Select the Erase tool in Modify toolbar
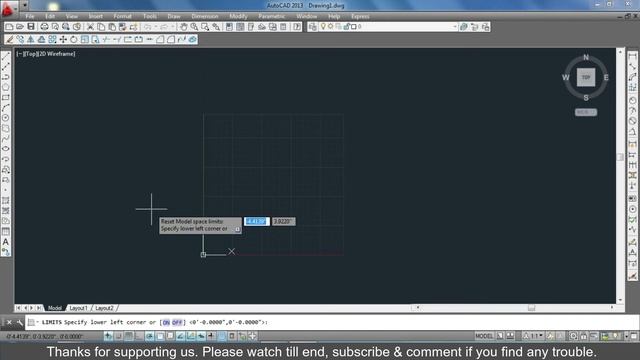The height and width of the screenshot is (360, 640). [9, 40]
